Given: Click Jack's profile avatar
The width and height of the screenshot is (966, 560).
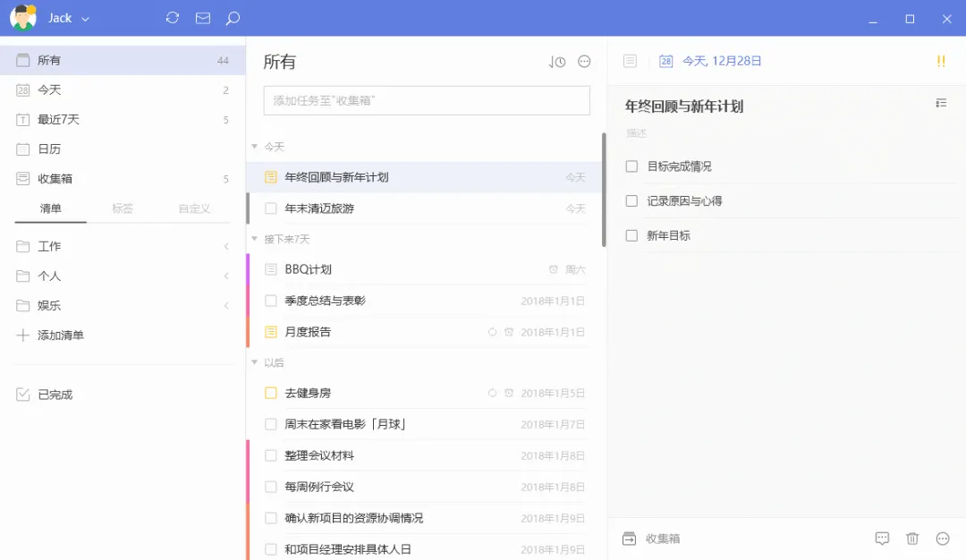Looking at the screenshot, I should (22, 17).
